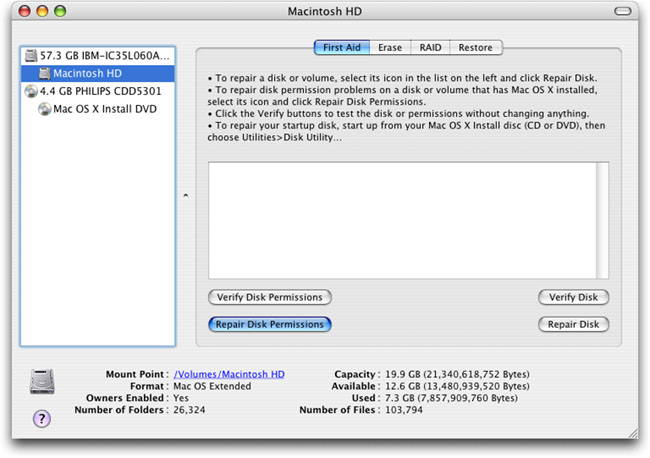This screenshot has width=650, height=458.
Task: Open the Erase tab
Action: pos(390,48)
